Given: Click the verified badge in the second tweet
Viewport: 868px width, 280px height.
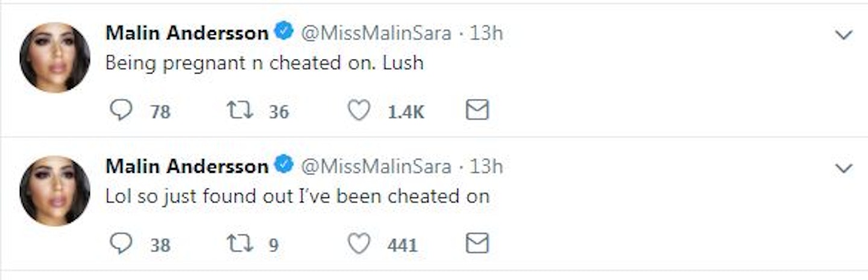Looking at the screenshot, I should coord(284,165).
